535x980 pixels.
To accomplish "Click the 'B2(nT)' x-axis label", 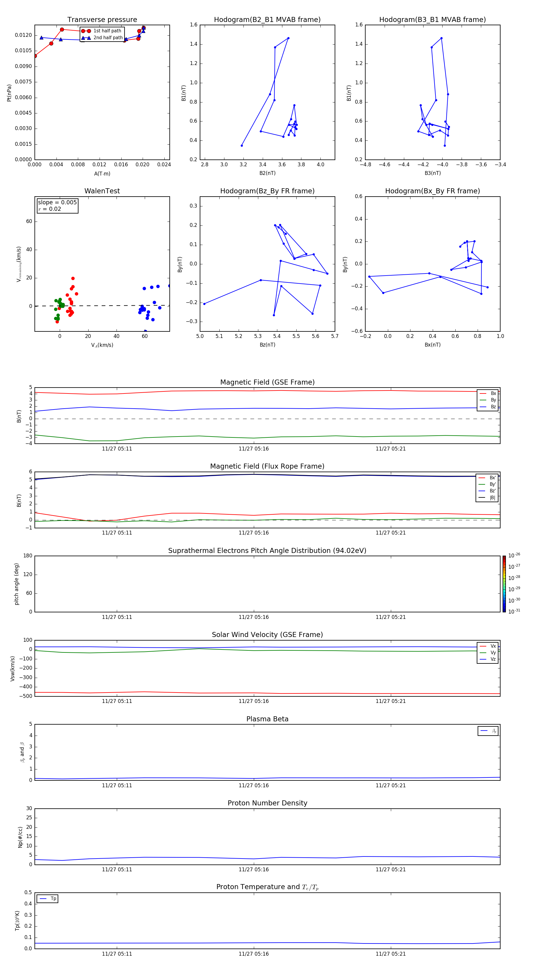I will [x=267, y=173].
